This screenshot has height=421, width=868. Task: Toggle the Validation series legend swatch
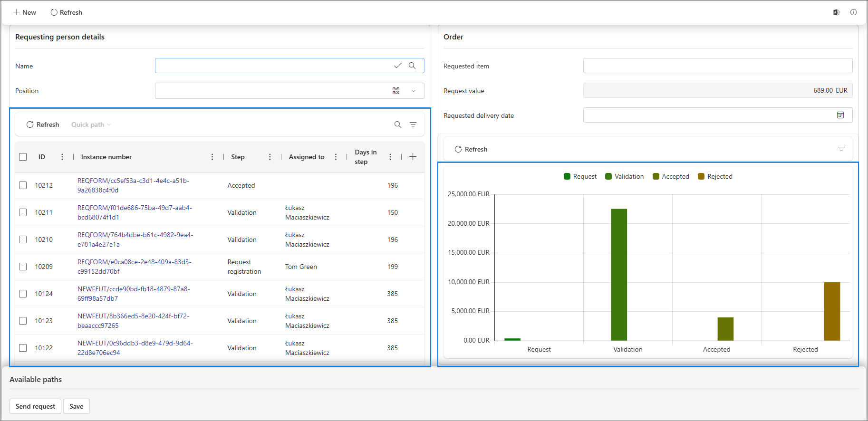click(608, 176)
